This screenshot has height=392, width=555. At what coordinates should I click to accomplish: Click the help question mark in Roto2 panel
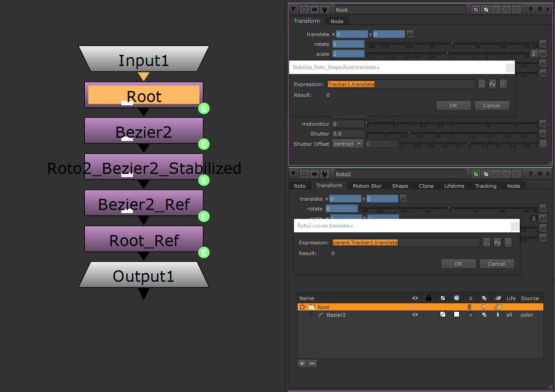530,174
